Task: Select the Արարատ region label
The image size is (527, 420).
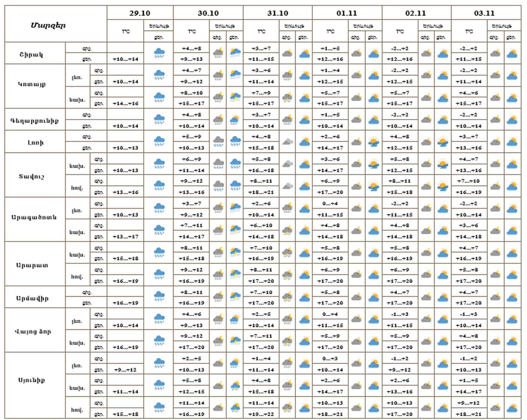Action: [x=32, y=265]
